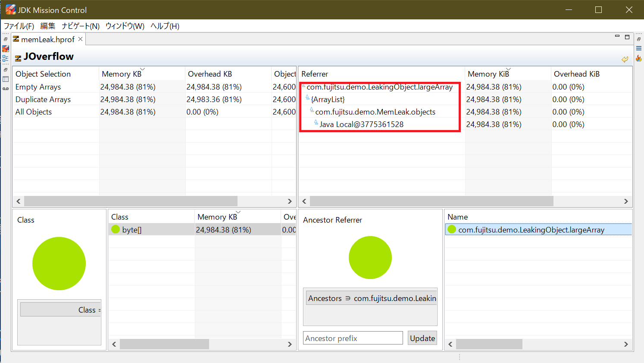Collapse the {ArrayList} referrer node

point(308,98)
